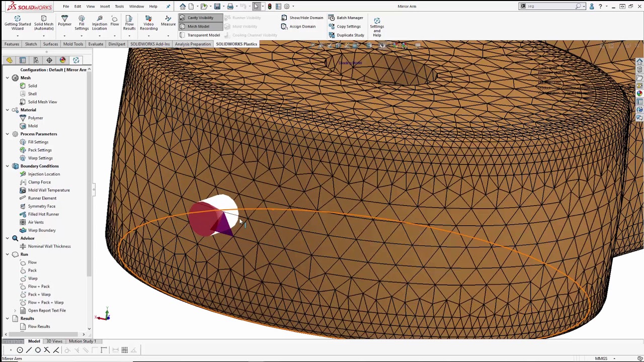Collapse the Boundary Conditions node

7,166
